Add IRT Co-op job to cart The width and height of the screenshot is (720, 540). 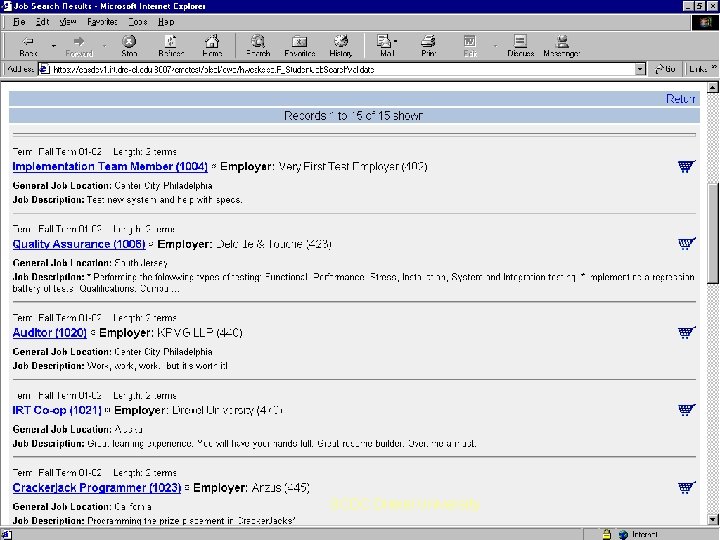(x=686, y=409)
